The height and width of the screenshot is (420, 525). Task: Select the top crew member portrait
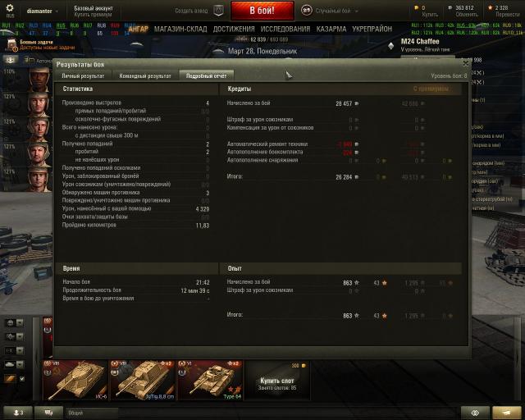coord(39,79)
